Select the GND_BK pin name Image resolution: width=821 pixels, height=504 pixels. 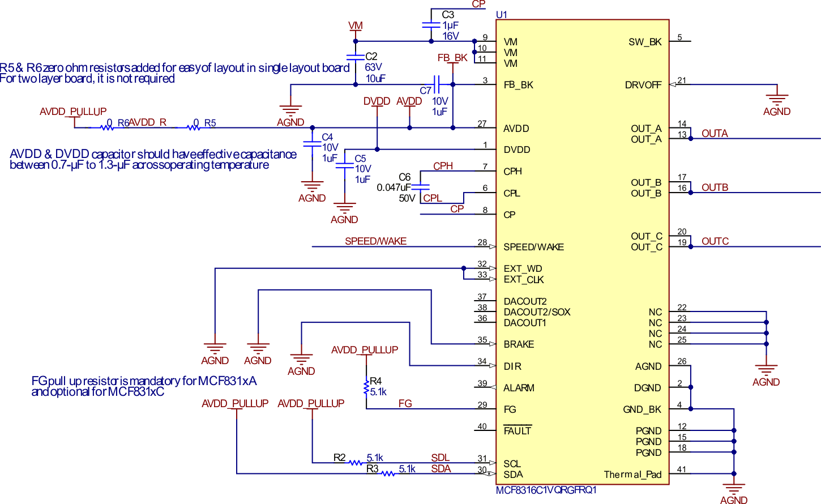[642, 409]
